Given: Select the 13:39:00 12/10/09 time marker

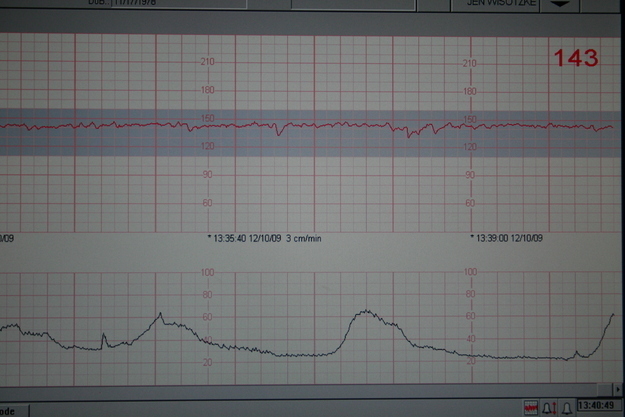Looking at the screenshot, I should coord(507,239).
